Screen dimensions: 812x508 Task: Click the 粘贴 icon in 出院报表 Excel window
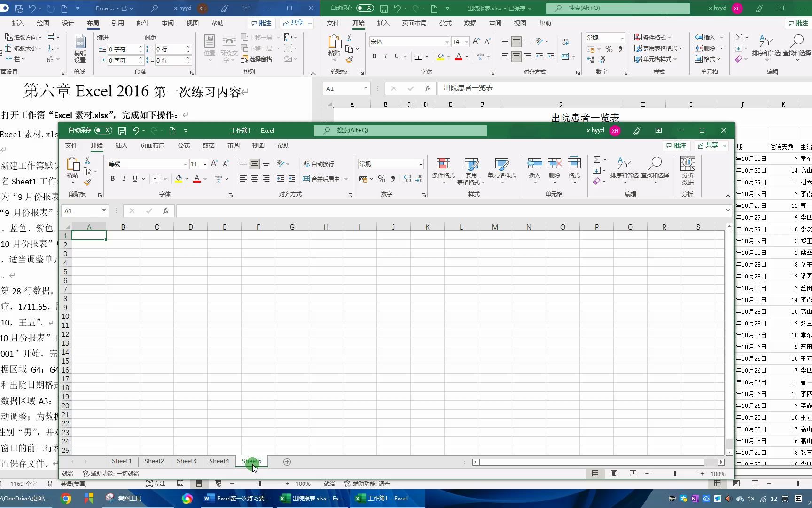coord(335,42)
